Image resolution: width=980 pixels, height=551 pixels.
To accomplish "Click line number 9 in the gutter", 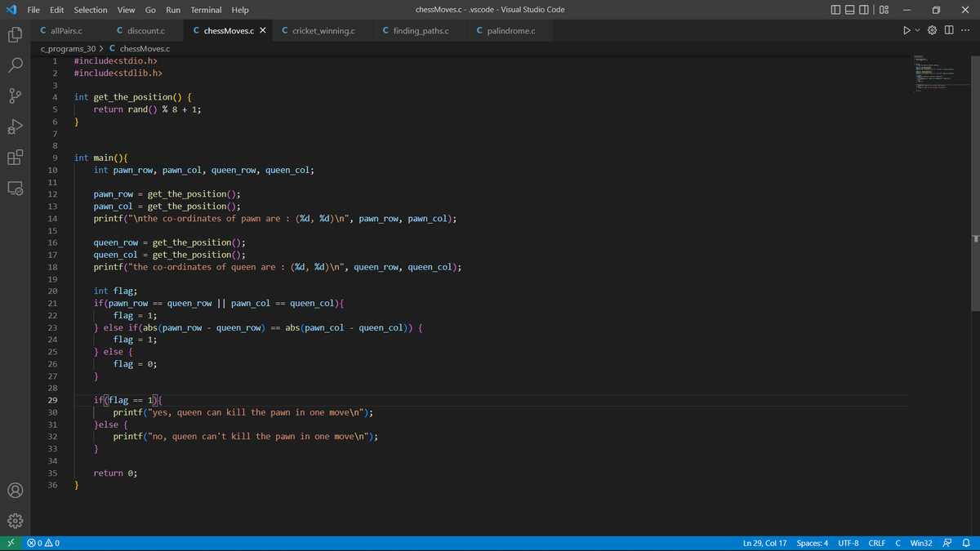I will point(55,158).
